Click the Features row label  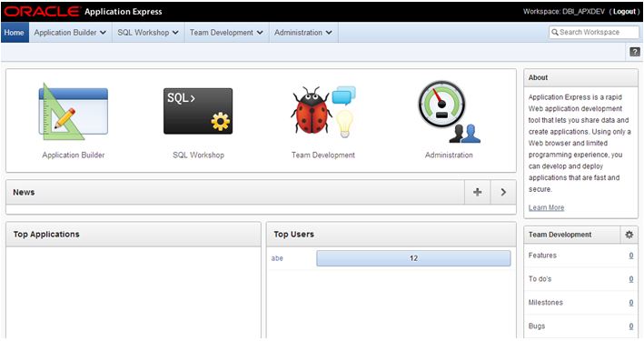[542, 256]
